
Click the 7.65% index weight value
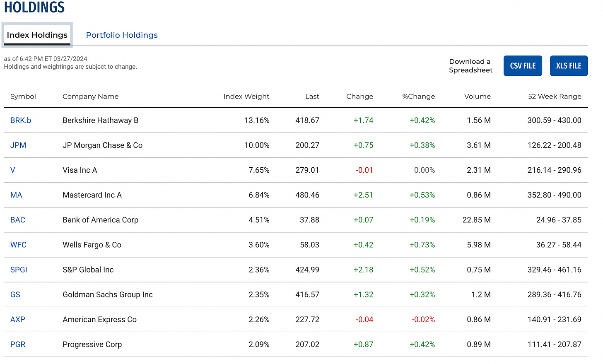(x=259, y=170)
